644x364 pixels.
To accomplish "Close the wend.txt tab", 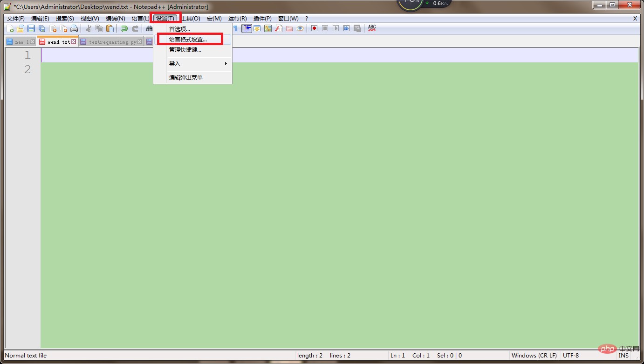I will 74,42.
